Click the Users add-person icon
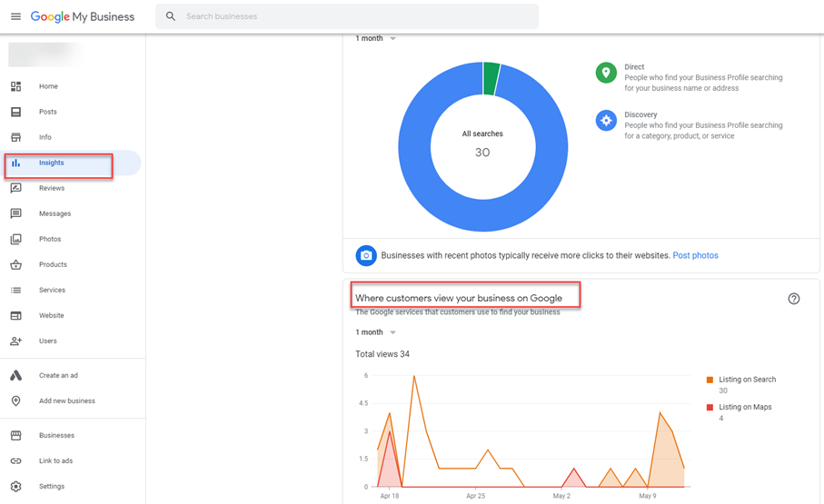This screenshot has width=824, height=504. pyautogui.click(x=15, y=341)
